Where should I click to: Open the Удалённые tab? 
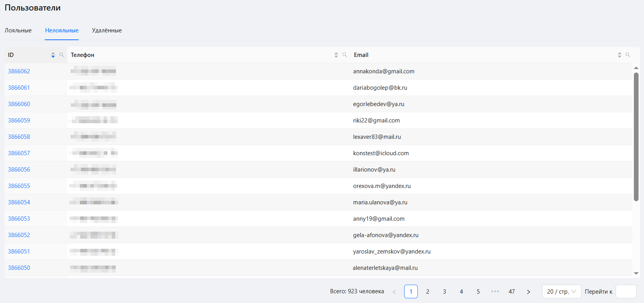pos(107,30)
